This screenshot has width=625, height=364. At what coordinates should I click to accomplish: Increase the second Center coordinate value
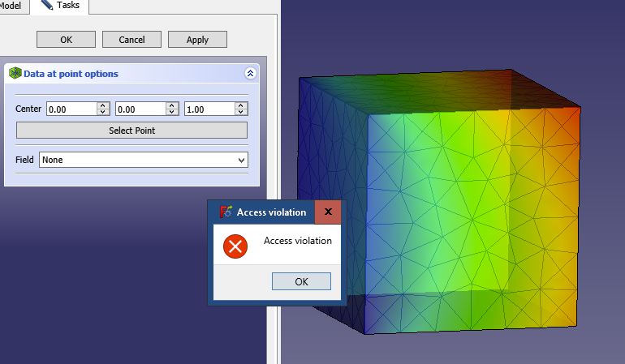pos(172,105)
